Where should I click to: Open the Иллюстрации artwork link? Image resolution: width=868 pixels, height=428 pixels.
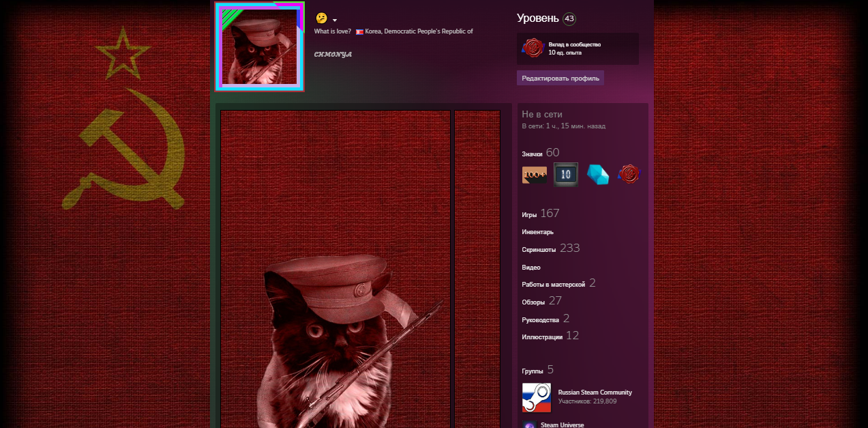(542, 337)
